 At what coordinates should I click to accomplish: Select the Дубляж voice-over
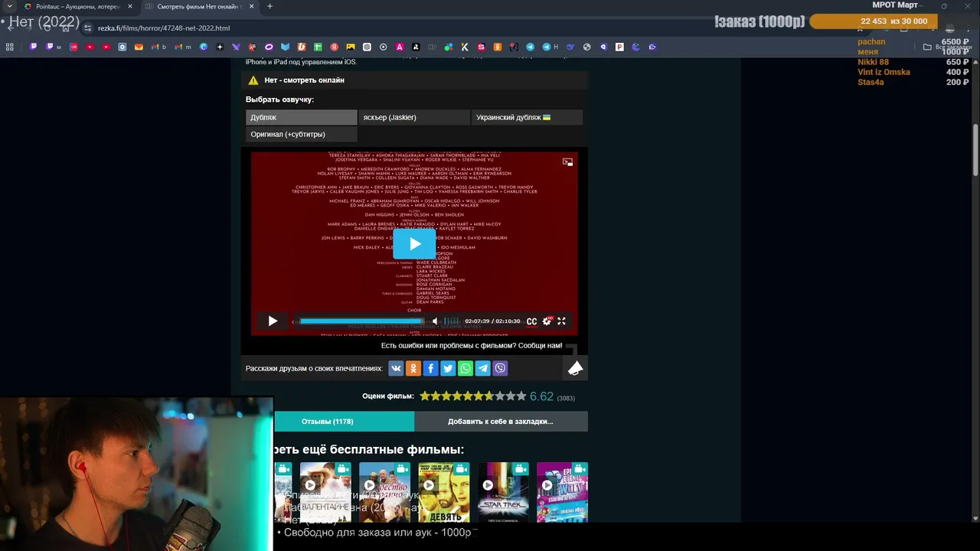(301, 117)
